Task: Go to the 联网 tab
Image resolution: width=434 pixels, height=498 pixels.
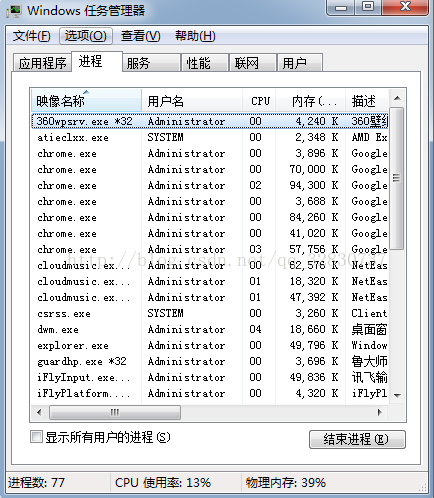Action: coord(253,63)
